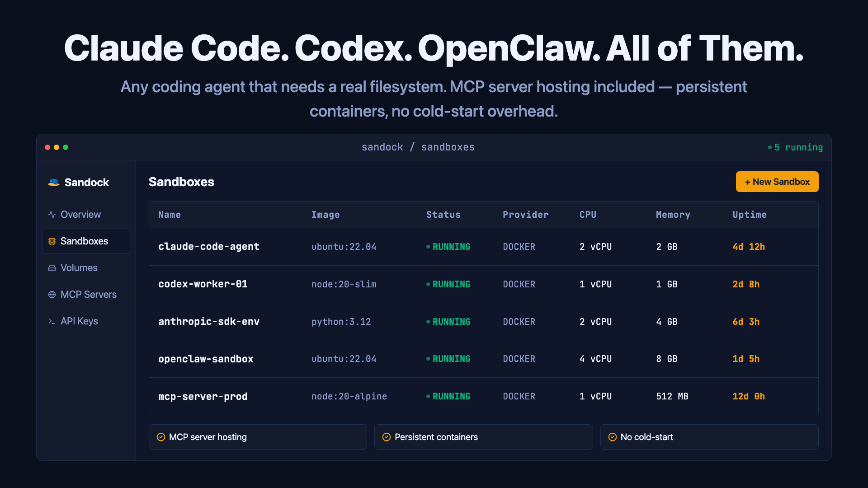Click the No cold-start checkmark icon

pyautogui.click(x=613, y=437)
